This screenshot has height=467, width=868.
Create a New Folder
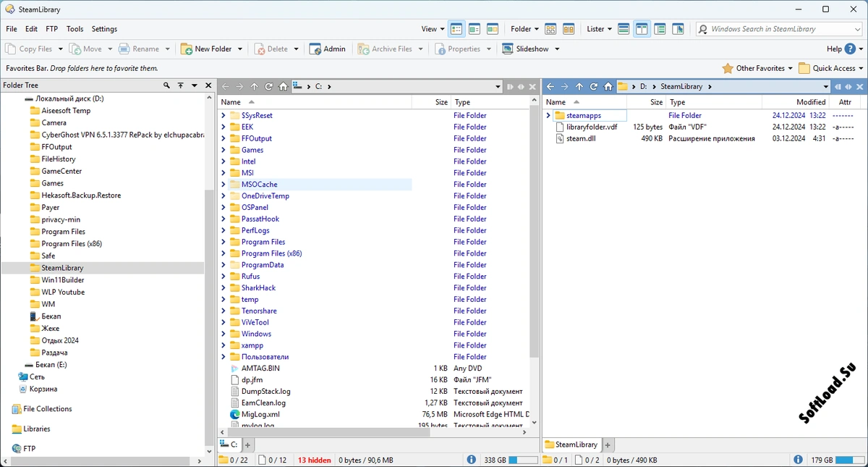tap(207, 49)
